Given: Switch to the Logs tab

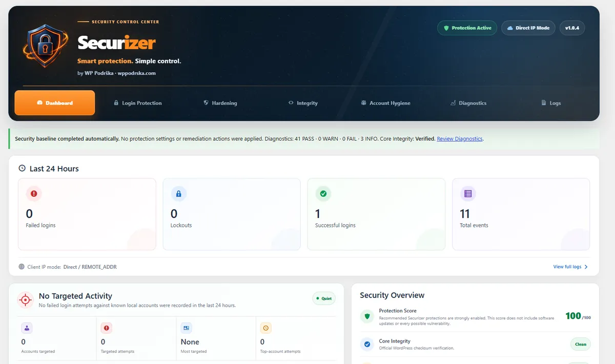Looking at the screenshot, I should [551, 103].
